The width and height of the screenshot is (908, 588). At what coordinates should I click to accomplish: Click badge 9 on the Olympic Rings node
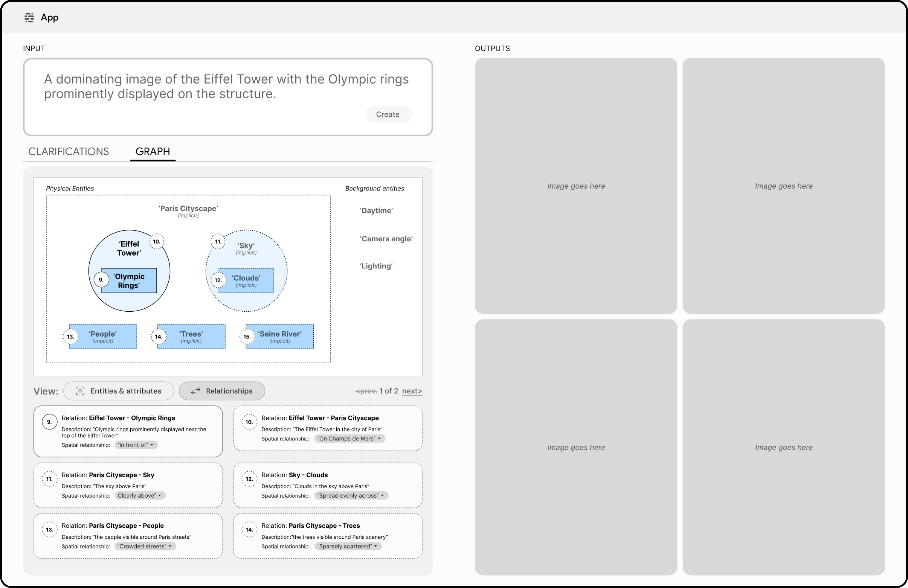point(101,280)
